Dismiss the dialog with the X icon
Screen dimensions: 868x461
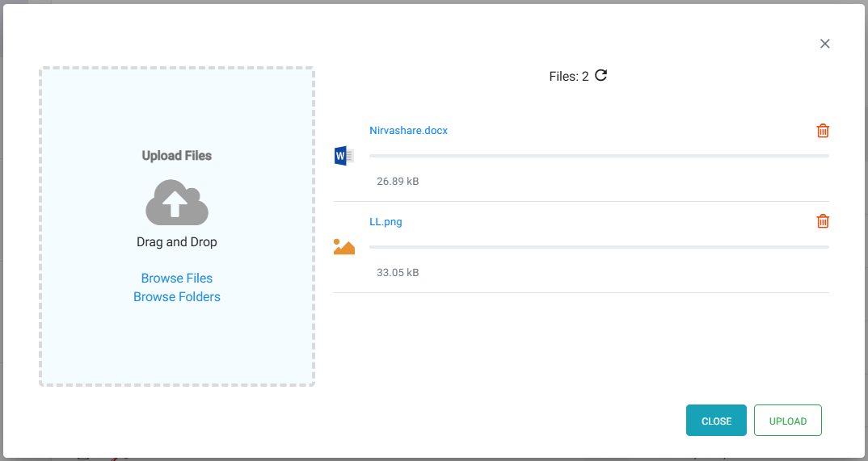pyautogui.click(x=824, y=44)
